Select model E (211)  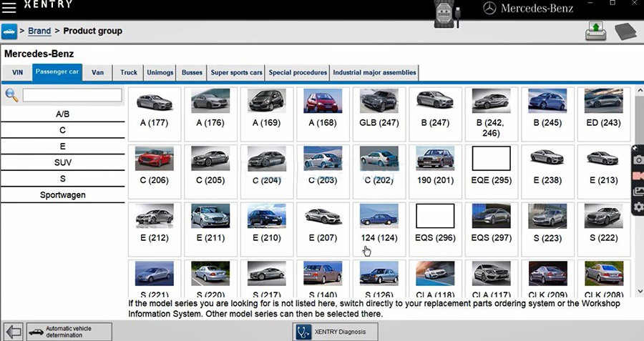pyautogui.click(x=210, y=229)
